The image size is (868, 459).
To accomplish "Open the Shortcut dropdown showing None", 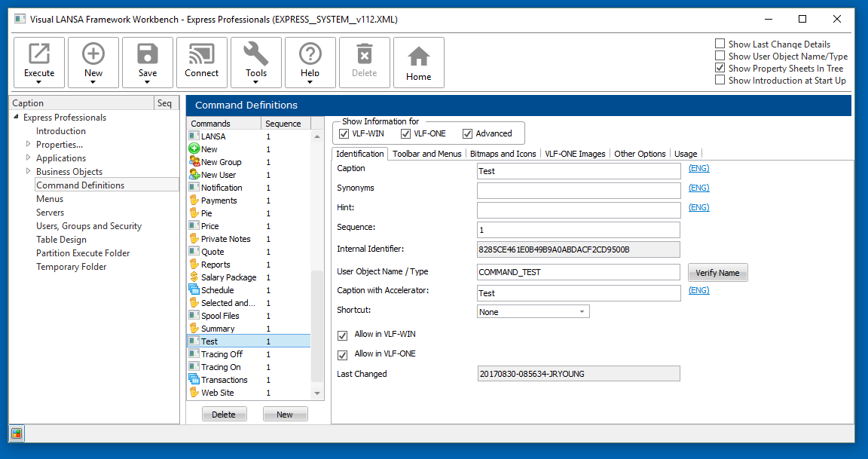I will click(533, 312).
